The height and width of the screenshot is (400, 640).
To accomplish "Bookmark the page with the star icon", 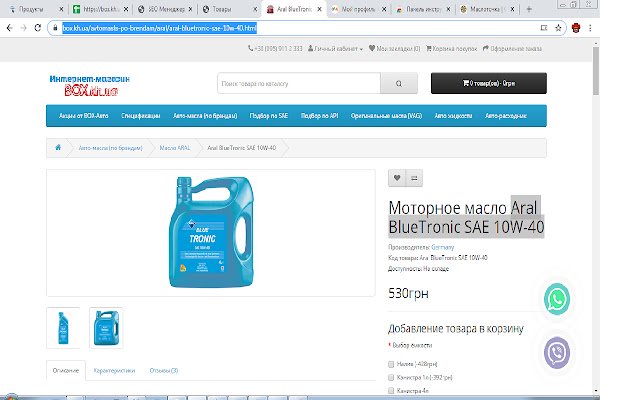I will point(558,28).
